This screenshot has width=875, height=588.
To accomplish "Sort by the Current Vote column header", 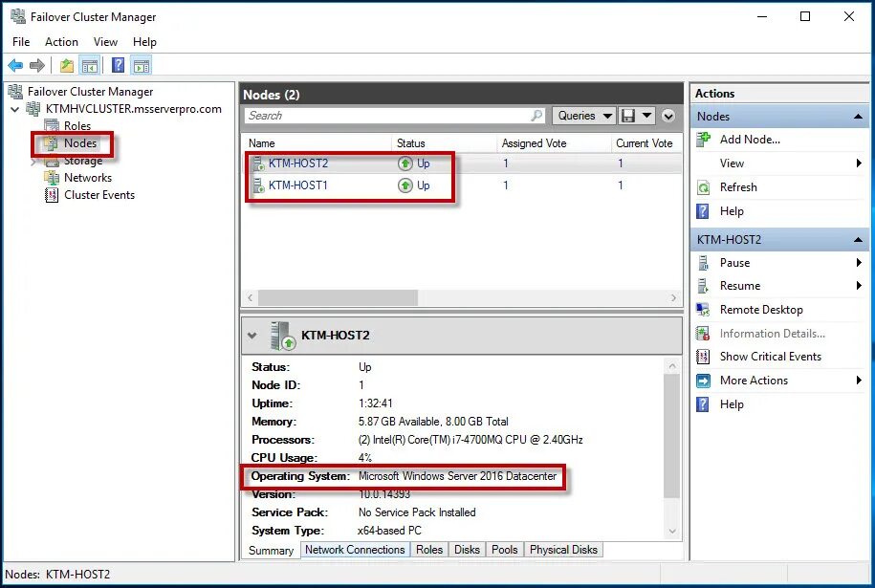I will (x=644, y=143).
